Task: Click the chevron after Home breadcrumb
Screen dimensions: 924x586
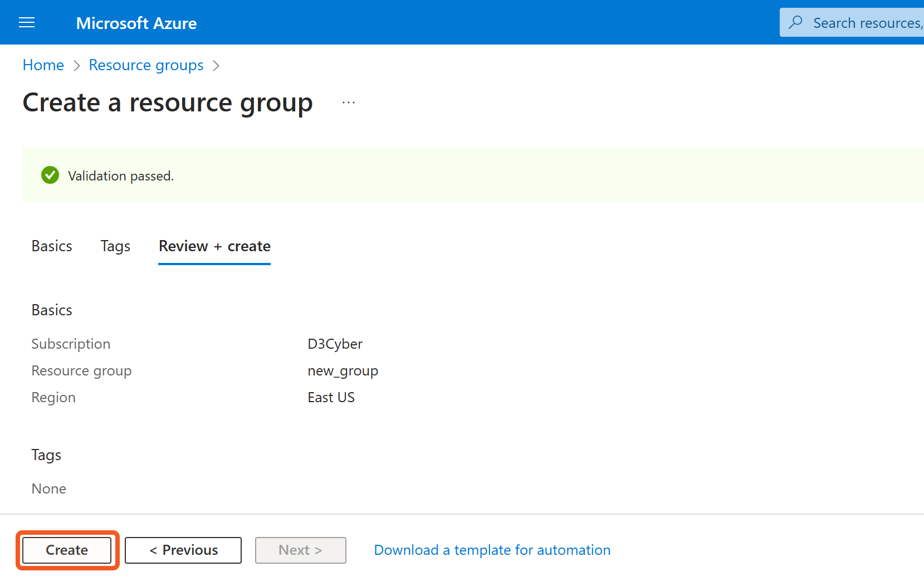Action: click(x=77, y=66)
